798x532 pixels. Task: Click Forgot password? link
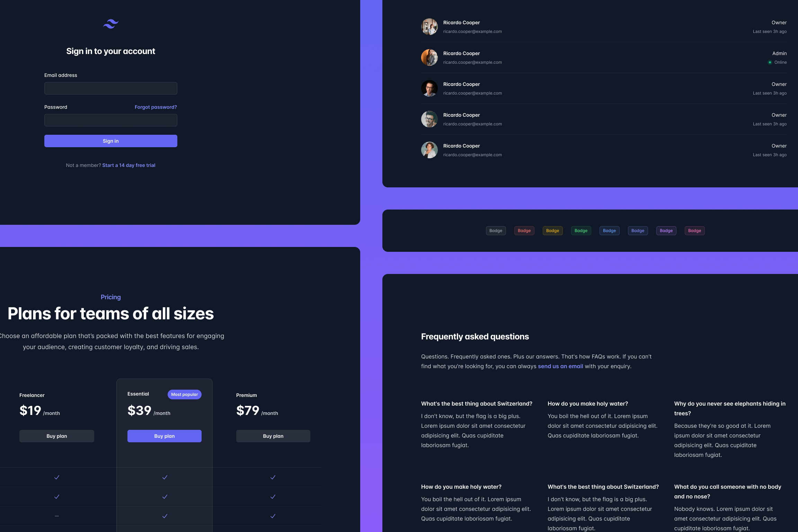click(x=156, y=107)
